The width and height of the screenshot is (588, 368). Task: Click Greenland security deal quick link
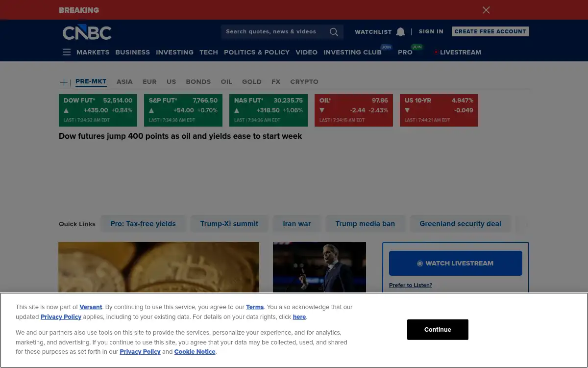pos(461,224)
